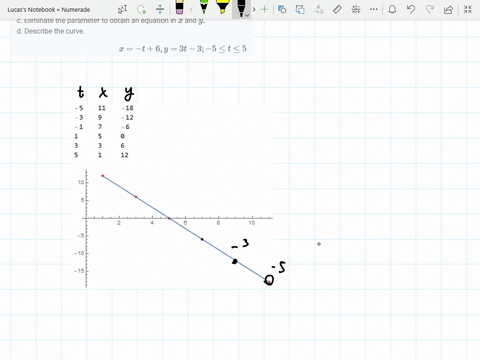Image resolution: width=480 pixels, height=360 pixels.
Task: Click the Lucas's Notebook » Numerade title
Action: coord(49,10)
